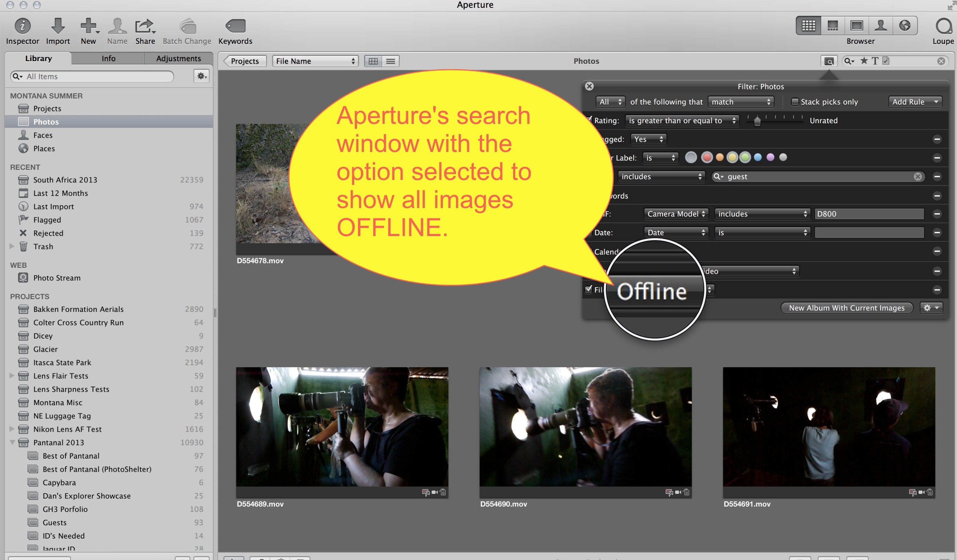Switch to the Info tab
The width and height of the screenshot is (957, 560).
108,58
